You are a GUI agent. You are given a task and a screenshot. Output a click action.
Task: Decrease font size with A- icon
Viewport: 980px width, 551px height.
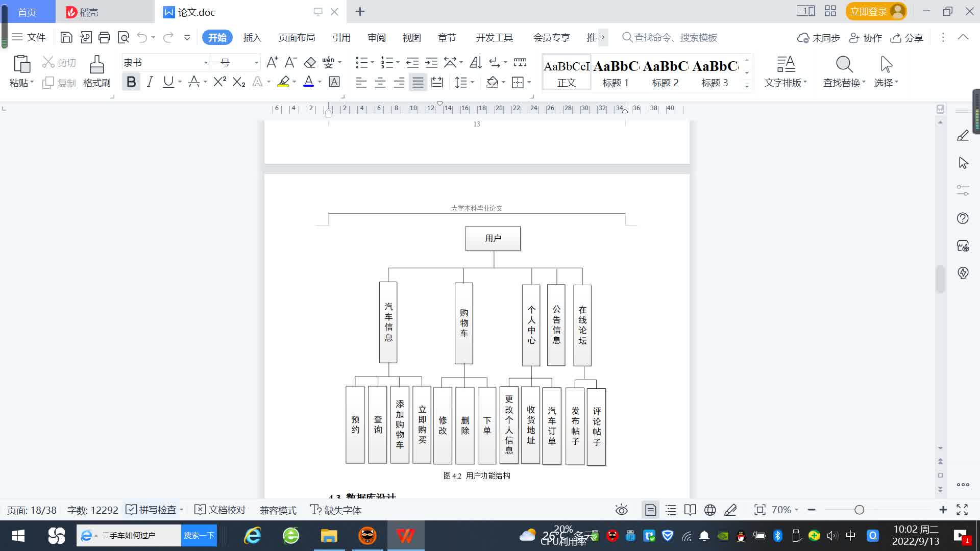[x=290, y=62]
